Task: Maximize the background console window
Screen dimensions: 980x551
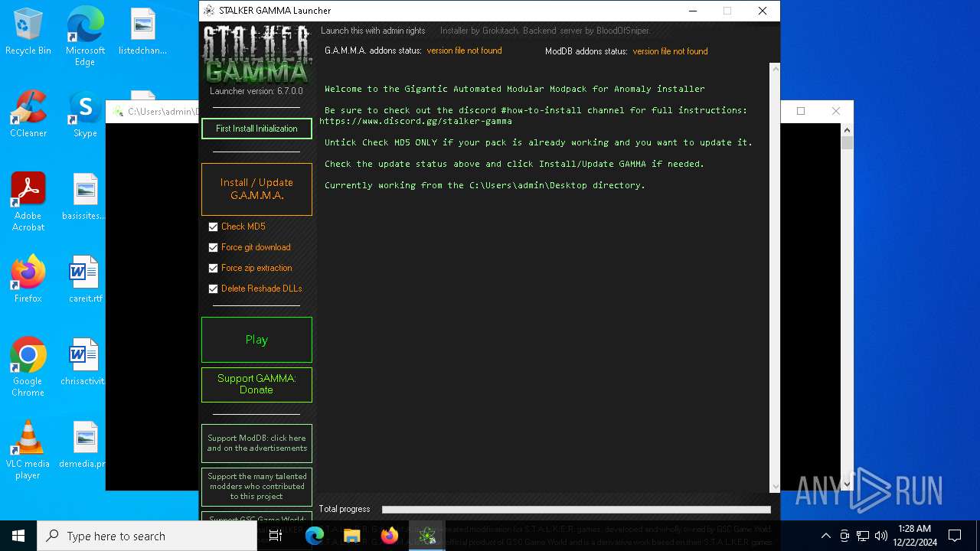Action: point(801,111)
